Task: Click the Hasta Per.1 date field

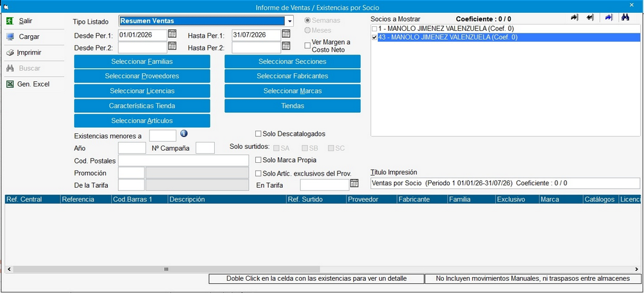Action: coord(257,35)
